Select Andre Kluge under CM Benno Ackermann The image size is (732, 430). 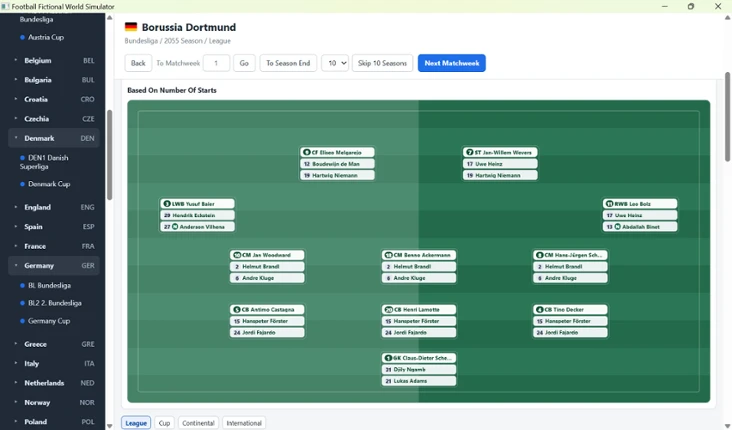click(x=418, y=278)
